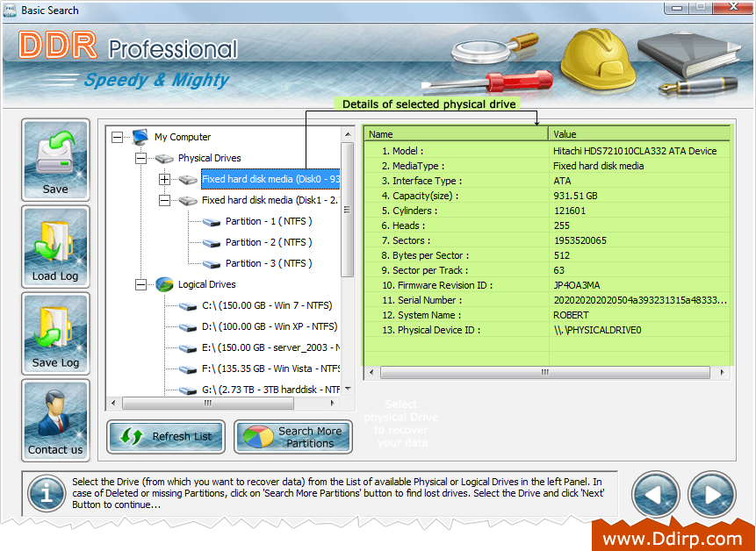Click the '3. Interface Type :' row

[x=547, y=181]
